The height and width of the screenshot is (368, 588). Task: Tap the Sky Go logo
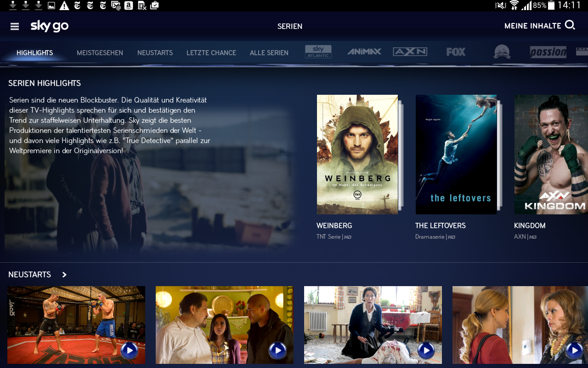pos(50,26)
